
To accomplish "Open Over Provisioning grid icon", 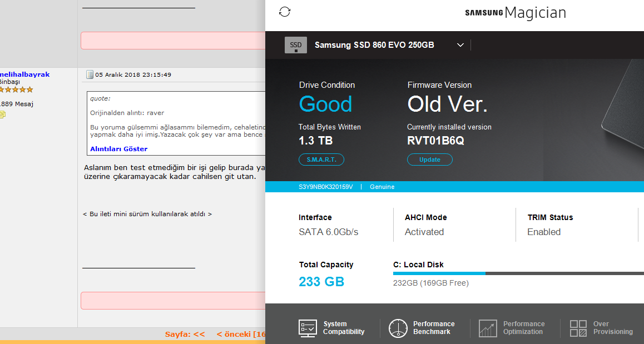I will (x=578, y=328).
